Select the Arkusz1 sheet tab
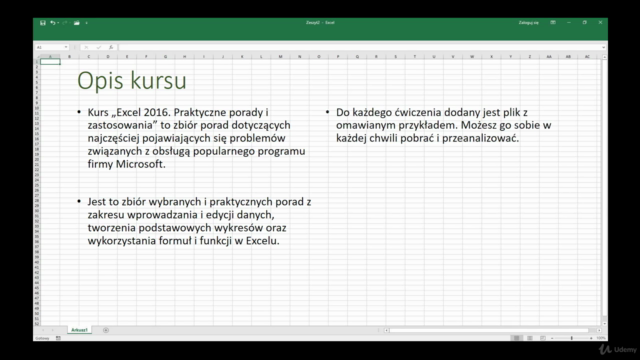This screenshot has width=640, height=360. pos(79,330)
